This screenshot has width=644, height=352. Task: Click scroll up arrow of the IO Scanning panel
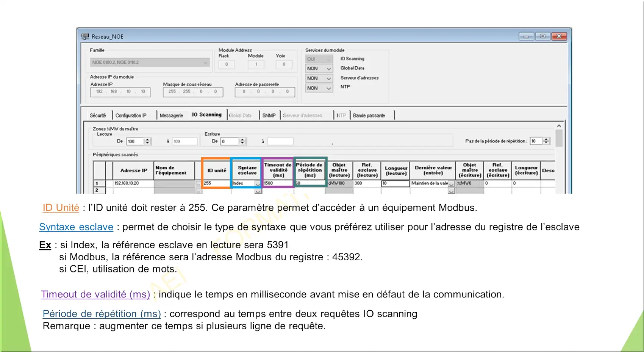click(x=559, y=126)
